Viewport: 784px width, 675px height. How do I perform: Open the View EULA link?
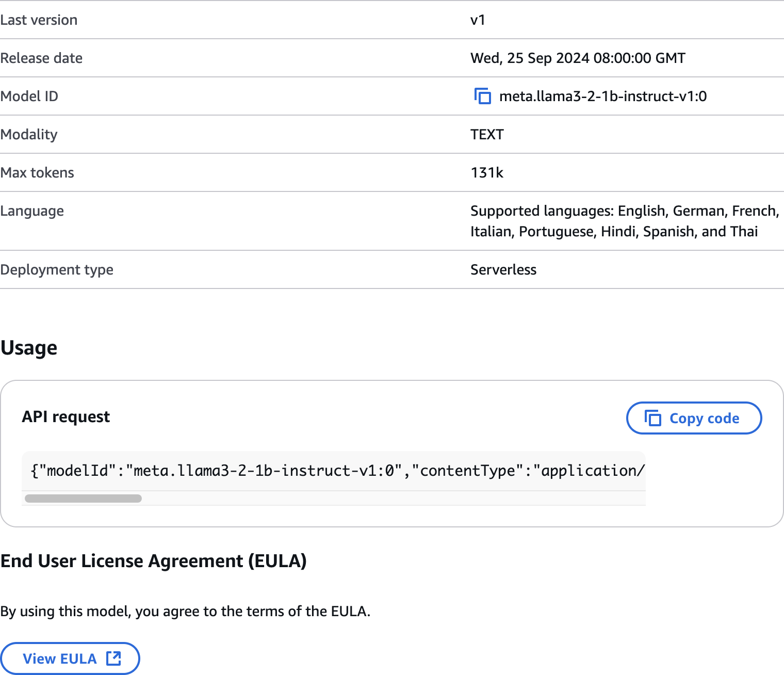click(70, 658)
